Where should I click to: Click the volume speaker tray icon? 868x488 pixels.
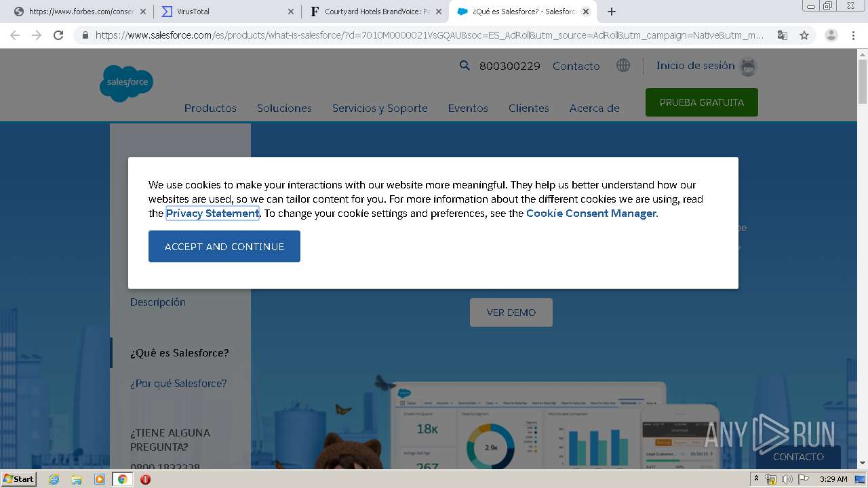tap(787, 479)
